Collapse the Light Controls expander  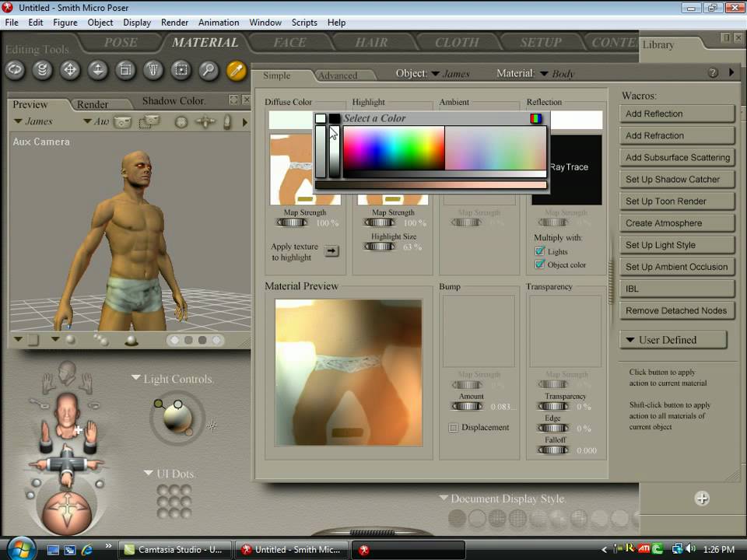135,378
